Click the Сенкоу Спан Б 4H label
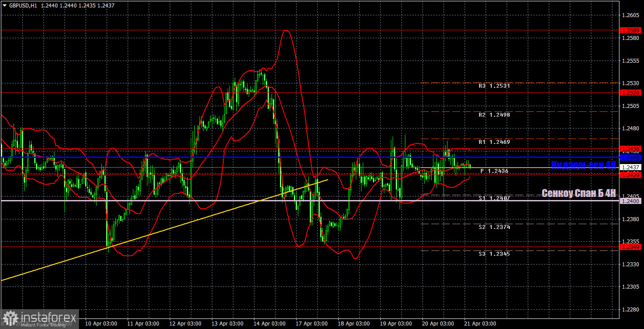The height and width of the screenshot is (329, 644). (x=579, y=193)
